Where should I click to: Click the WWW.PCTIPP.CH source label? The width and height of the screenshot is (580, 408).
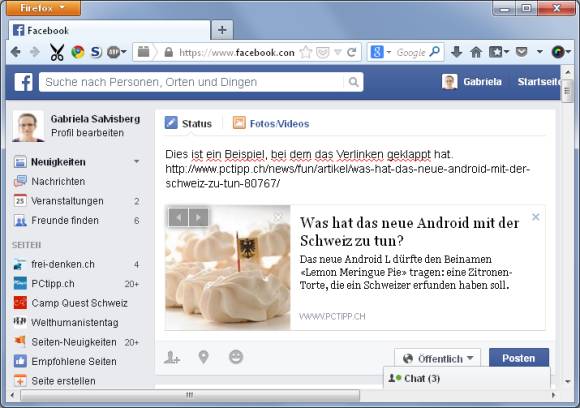(332, 316)
